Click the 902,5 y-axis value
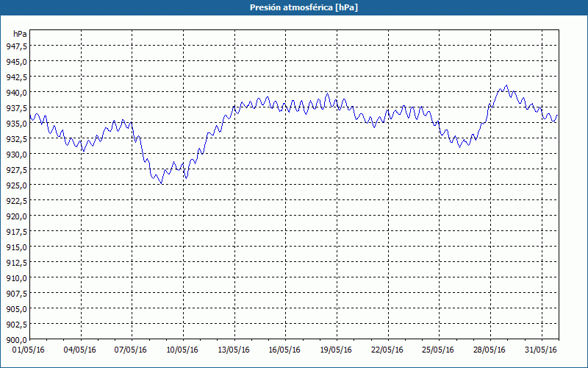The height and width of the screenshot is (368, 588). 16,324
